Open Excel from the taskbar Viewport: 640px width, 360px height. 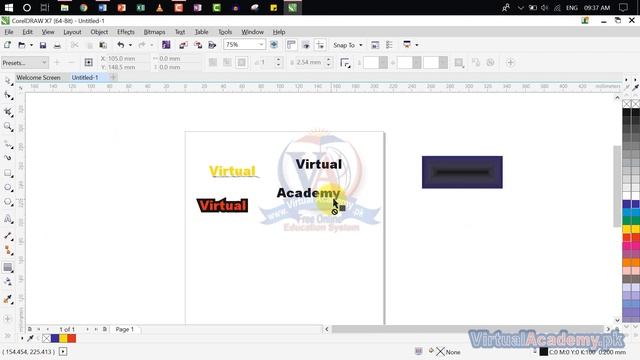pos(140,7)
